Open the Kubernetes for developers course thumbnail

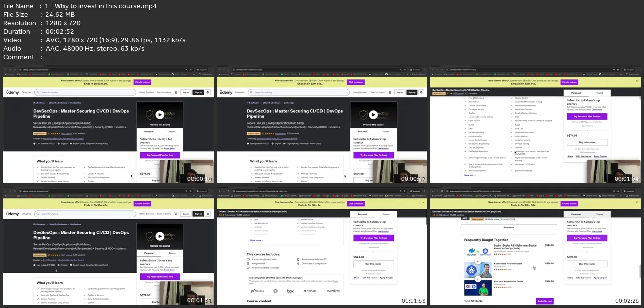[479, 270]
